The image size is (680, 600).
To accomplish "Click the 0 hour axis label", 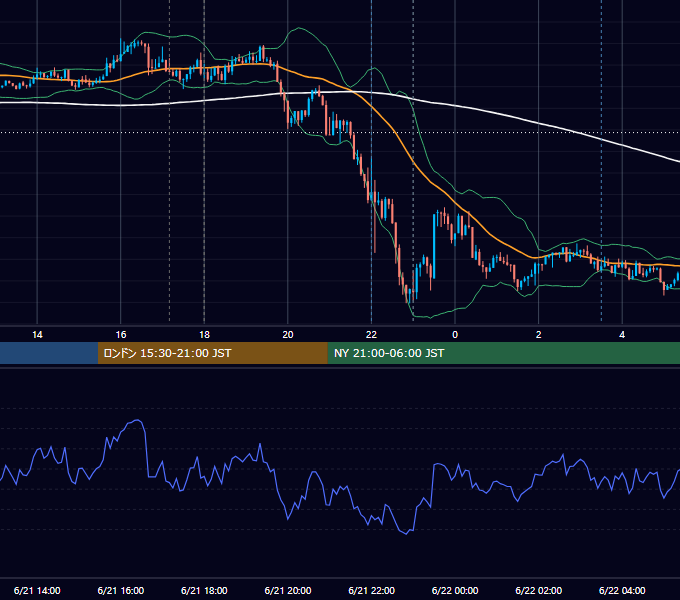I will [x=455, y=335].
